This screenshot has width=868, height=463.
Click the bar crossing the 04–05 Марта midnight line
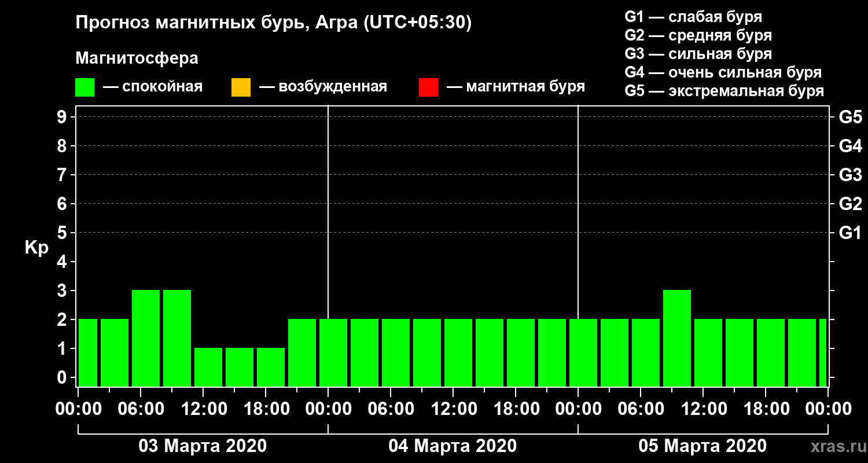coord(583,352)
